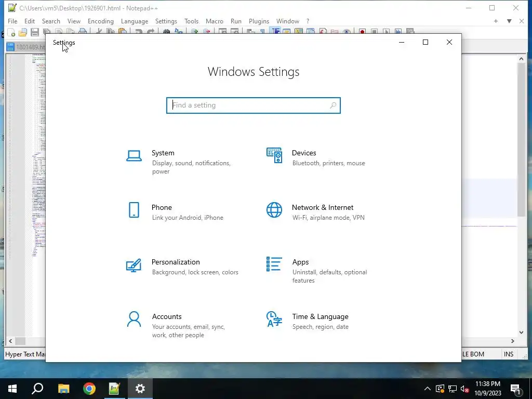Image resolution: width=532 pixels, height=399 pixels.
Task: Click 'Hyper Text Ma' status bar entry
Action: point(25,354)
